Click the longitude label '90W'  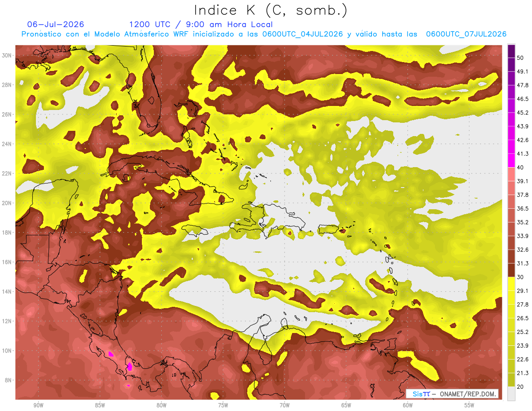click(39, 405)
